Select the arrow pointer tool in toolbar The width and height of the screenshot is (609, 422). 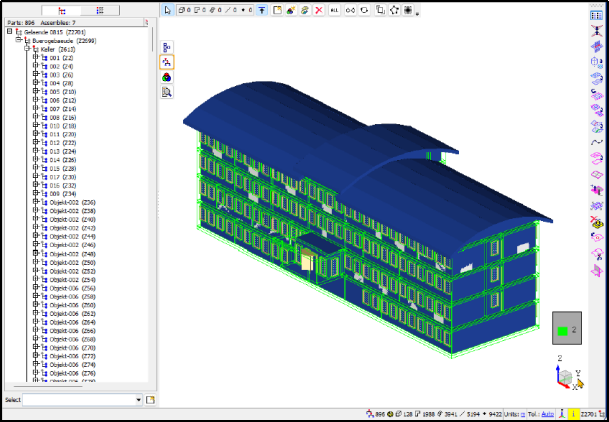pyautogui.click(x=168, y=9)
